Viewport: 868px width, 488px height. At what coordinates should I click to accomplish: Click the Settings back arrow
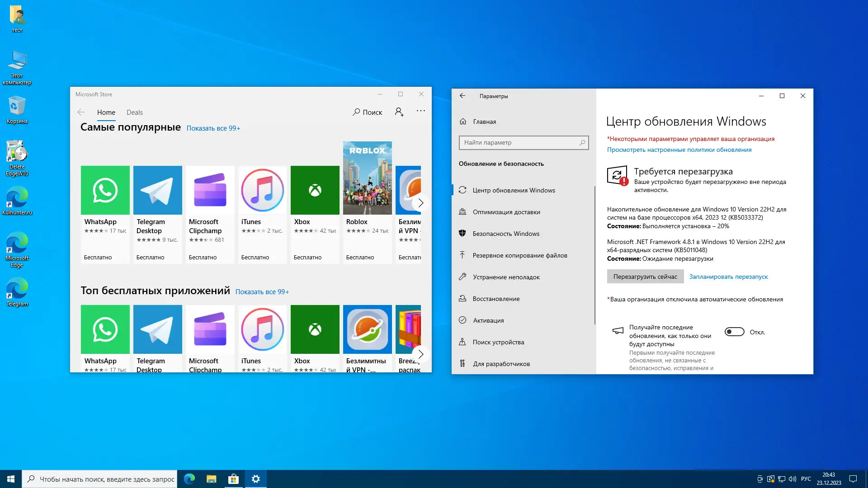[x=462, y=96]
